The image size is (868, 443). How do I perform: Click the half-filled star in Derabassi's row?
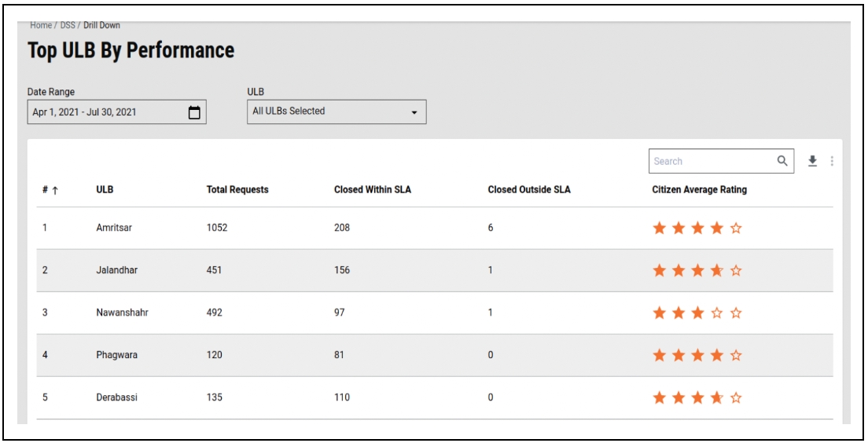pyautogui.click(x=717, y=398)
